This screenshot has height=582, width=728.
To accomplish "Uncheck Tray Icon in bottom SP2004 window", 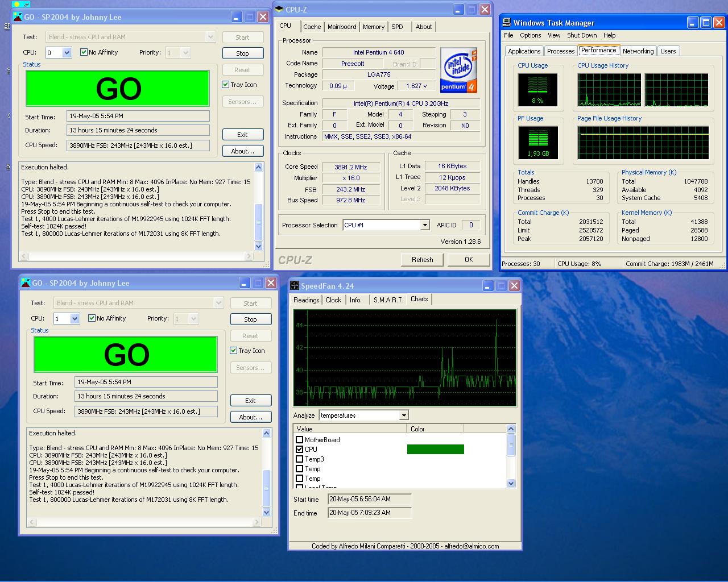I will (234, 351).
